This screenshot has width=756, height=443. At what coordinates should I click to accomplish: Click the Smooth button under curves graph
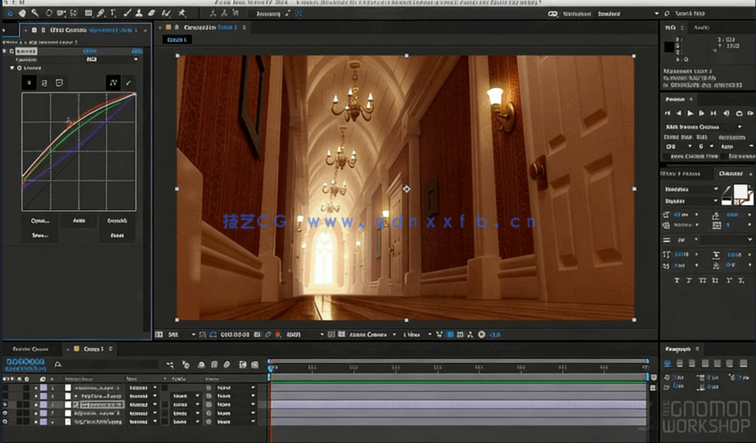[117, 220]
